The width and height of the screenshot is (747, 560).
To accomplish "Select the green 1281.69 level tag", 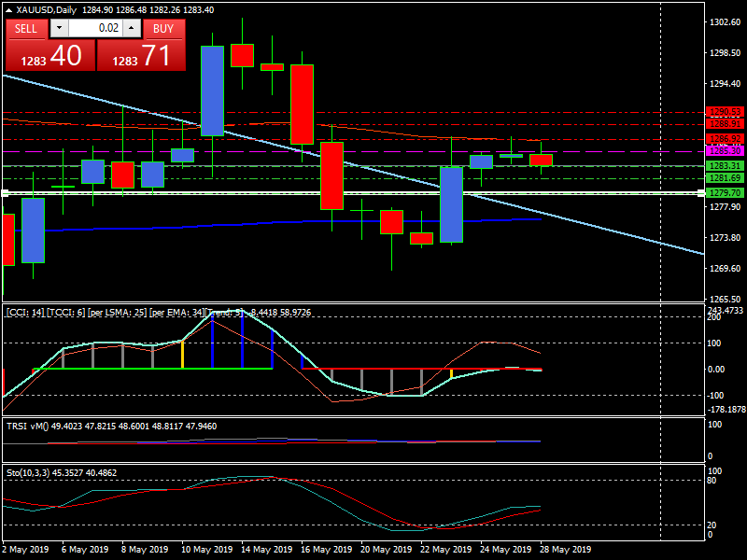I will 725,177.
